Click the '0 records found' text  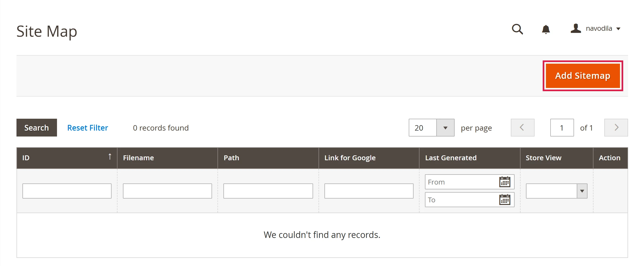click(161, 128)
